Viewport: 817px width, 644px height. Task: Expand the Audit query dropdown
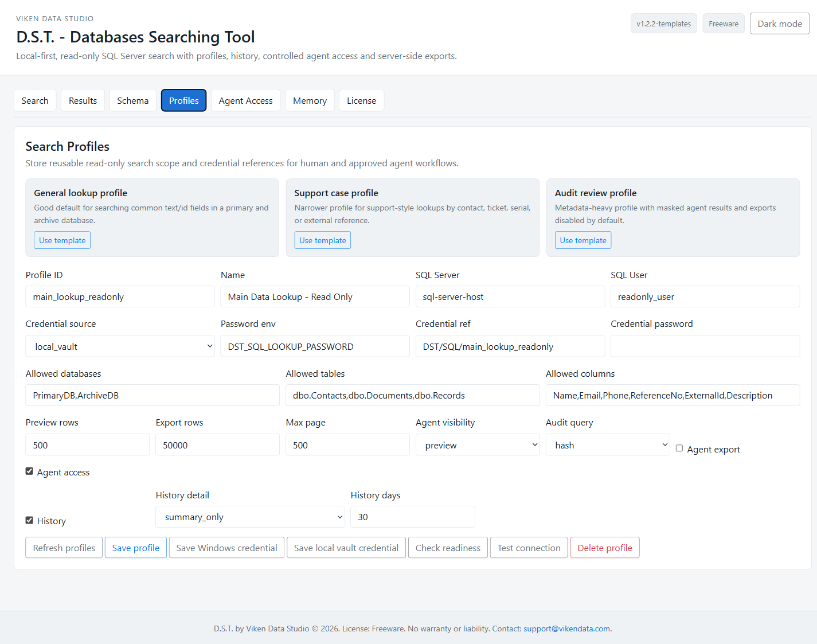pos(608,445)
